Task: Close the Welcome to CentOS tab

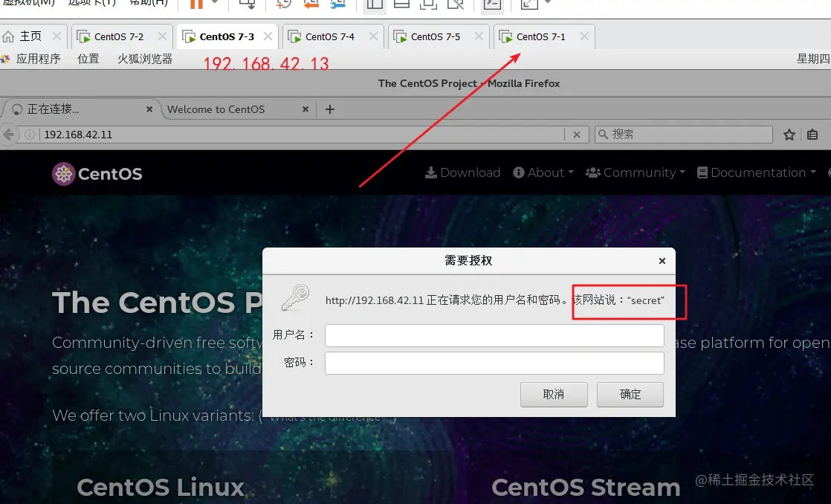Action: [305, 109]
